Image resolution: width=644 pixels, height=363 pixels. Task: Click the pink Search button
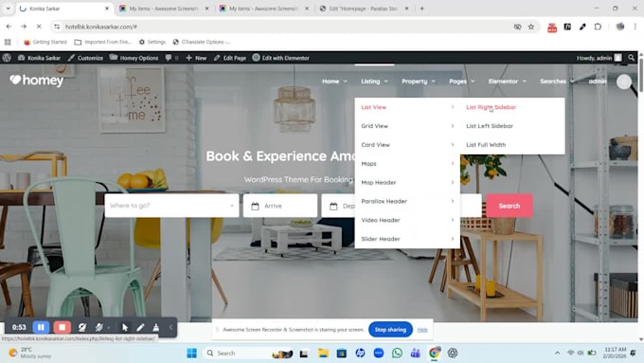510,206
